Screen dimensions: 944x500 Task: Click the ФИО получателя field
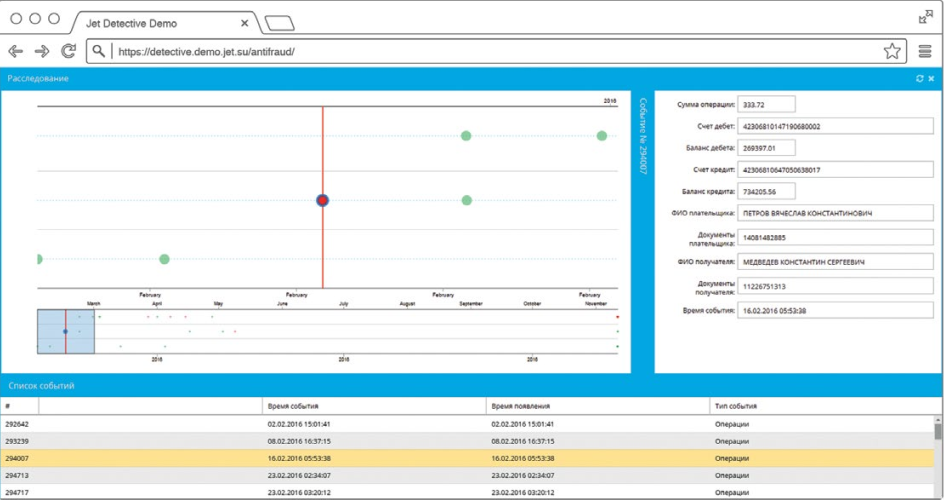click(x=835, y=262)
